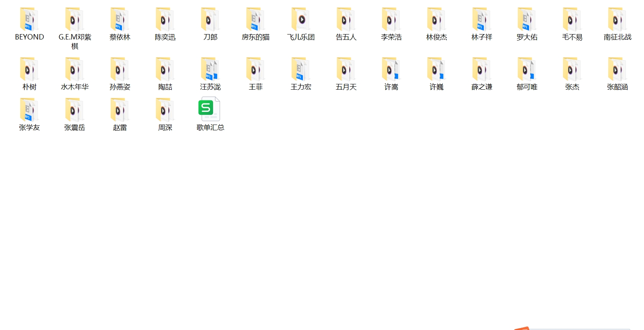Screen dimensions: 644x330
Task: Select the 罗大佑 folder icon
Action: tap(527, 20)
